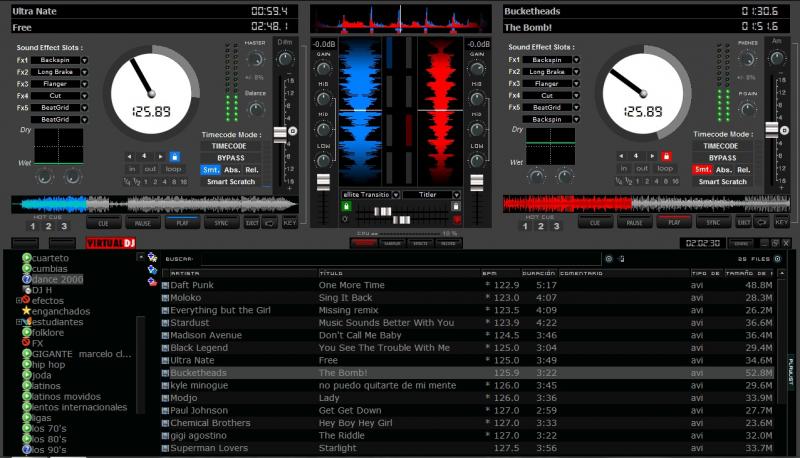
Task: Increase loop length arrow on left deck
Action: 160,157
